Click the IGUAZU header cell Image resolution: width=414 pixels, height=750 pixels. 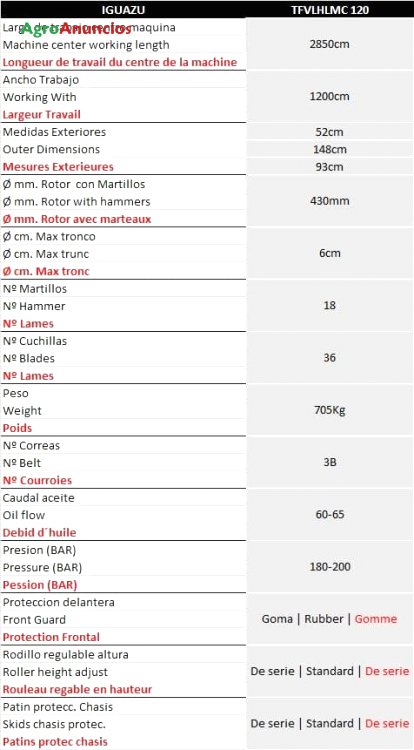click(123, 10)
